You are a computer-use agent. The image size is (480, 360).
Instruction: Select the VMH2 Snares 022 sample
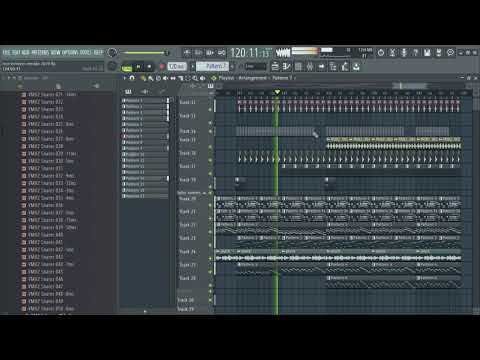pos(42,102)
